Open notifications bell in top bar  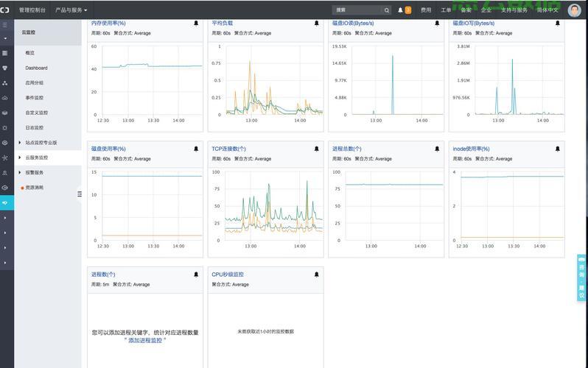coord(400,10)
